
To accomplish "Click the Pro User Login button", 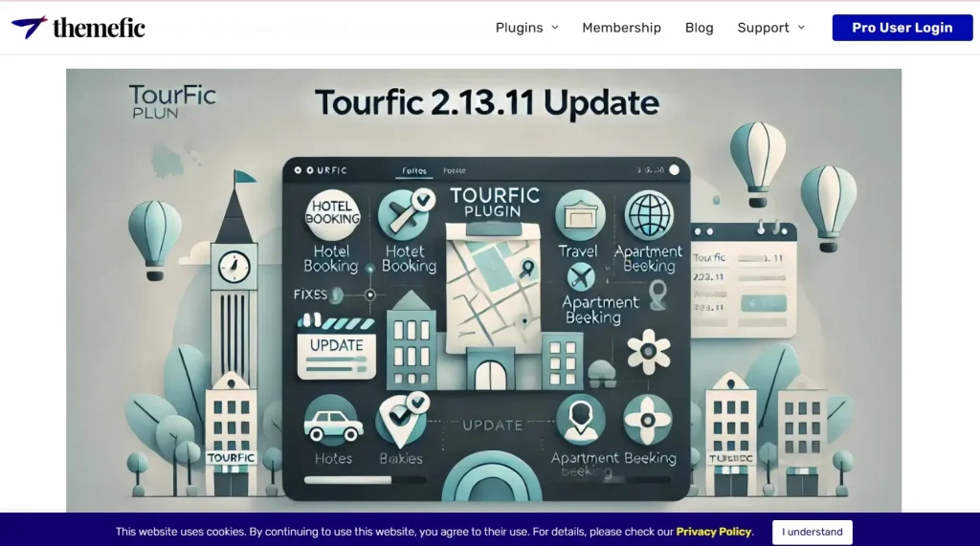I will pos(902,28).
